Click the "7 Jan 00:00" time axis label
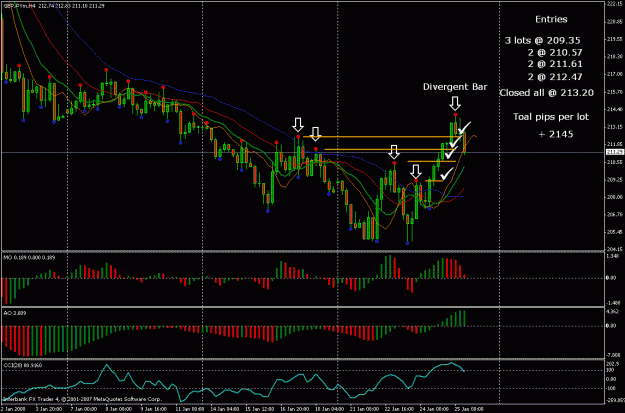This screenshot has height=413, width=625. click(x=85, y=409)
